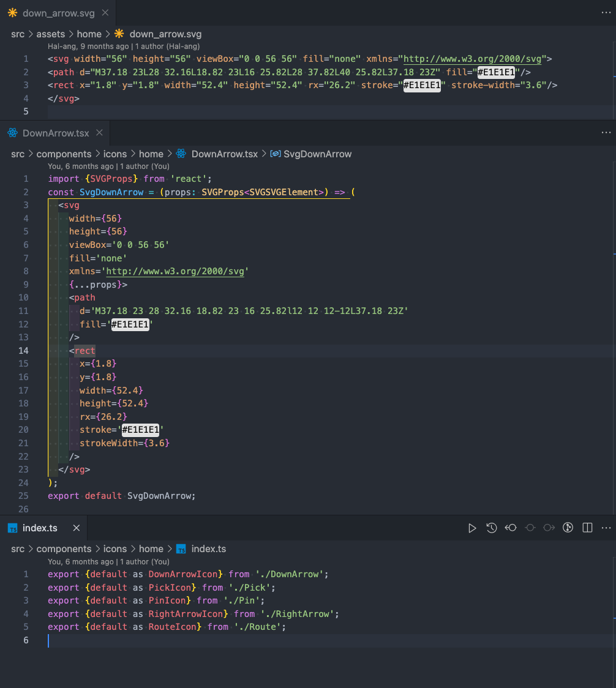Click SvgDownArrow in const declaration line
Viewport: 616px width, 688px height.
[111, 192]
